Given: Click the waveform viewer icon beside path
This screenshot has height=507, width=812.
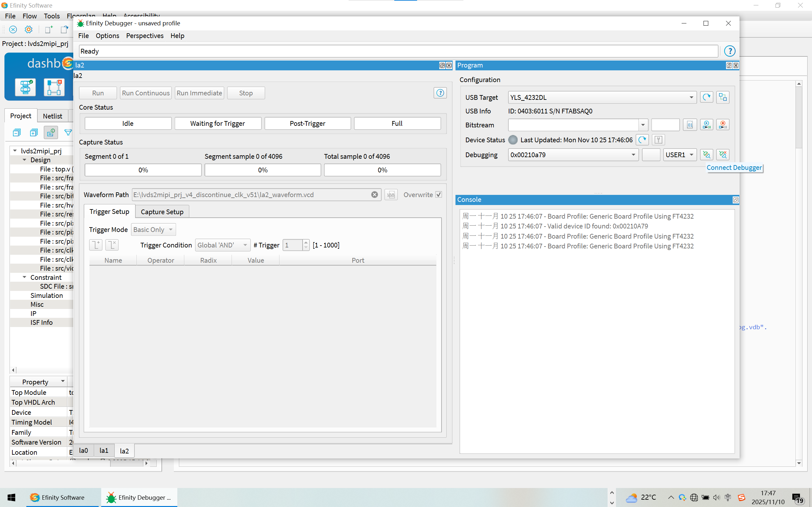Looking at the screenshot, I should (391, 195).
